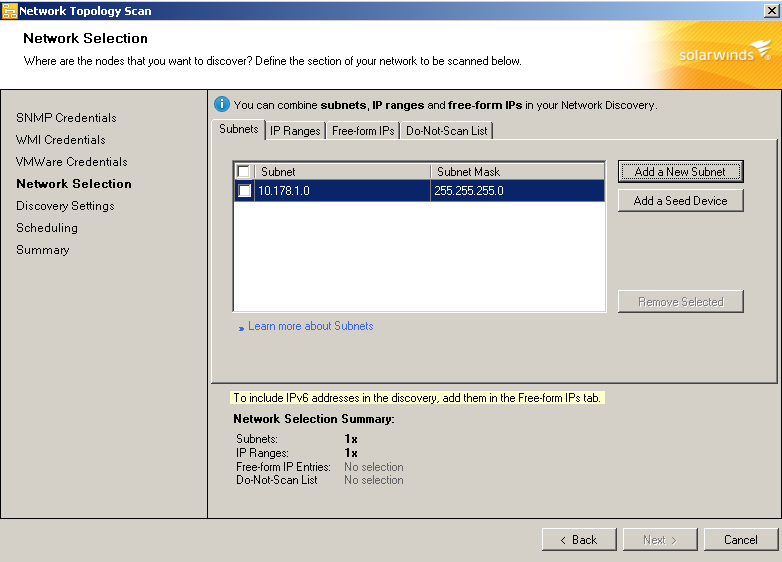Viewport: 782px width, 562px height.
Task: Go back using the Back button
Action: [578, 540]
